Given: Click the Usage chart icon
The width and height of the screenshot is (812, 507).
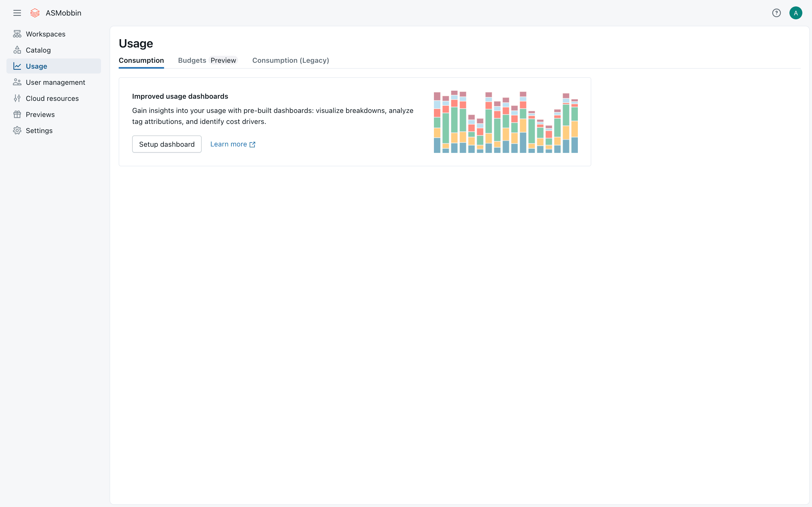Looking at the screenshot, I should (x=17, y=66).
